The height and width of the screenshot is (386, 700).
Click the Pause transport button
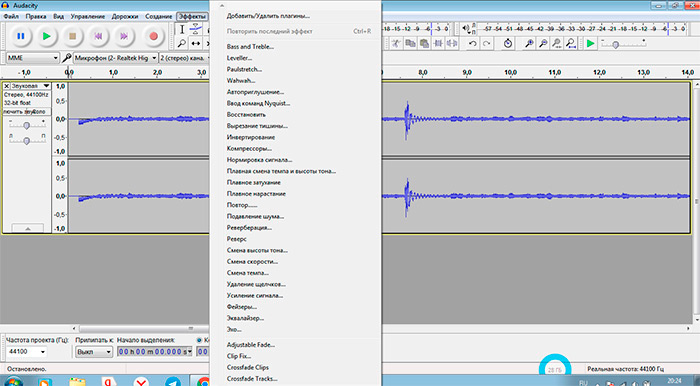point(21,36)
